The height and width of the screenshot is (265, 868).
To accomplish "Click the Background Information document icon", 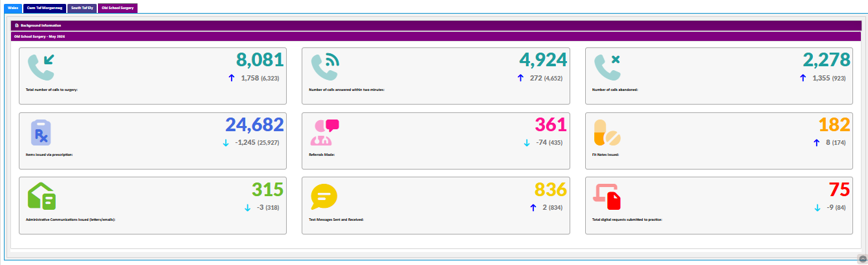I will tap(17, 25).
